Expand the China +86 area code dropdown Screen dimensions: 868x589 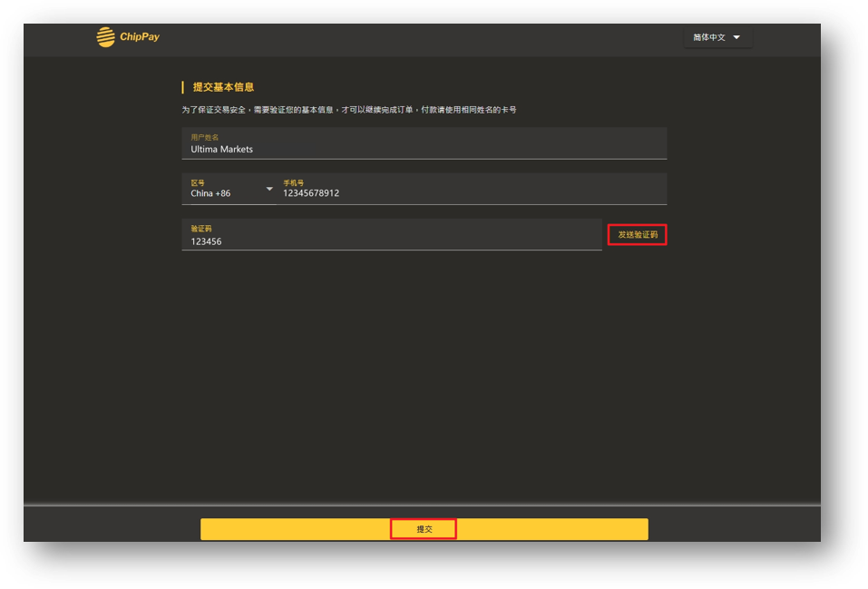tap(229, 189)
